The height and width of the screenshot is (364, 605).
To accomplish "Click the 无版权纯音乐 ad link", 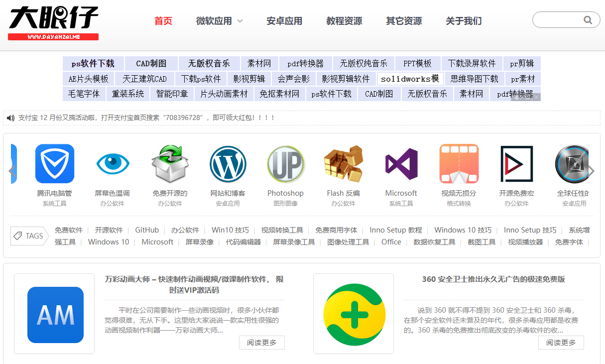I will 363,63.
